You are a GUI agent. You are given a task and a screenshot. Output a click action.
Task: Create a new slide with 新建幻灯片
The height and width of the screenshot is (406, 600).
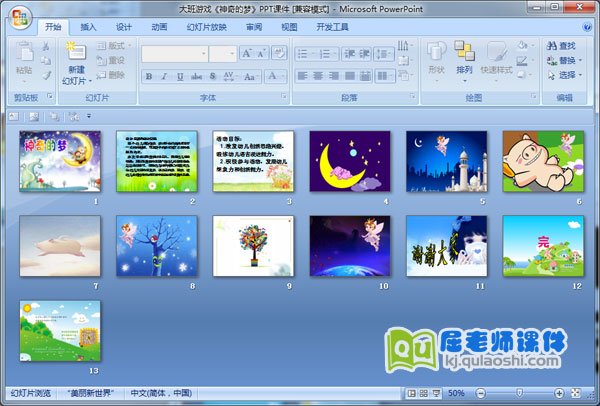76,62
